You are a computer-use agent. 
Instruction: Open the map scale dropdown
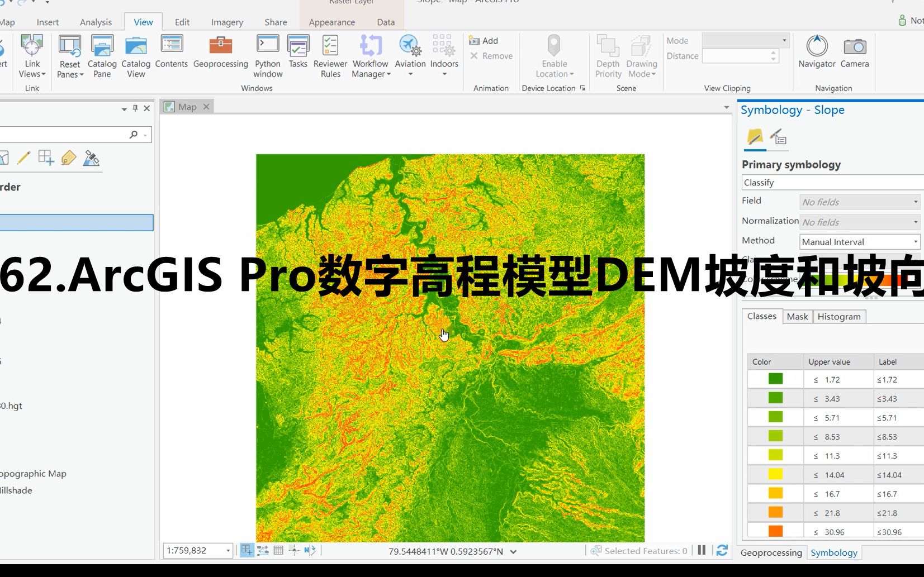click(228, 551)
